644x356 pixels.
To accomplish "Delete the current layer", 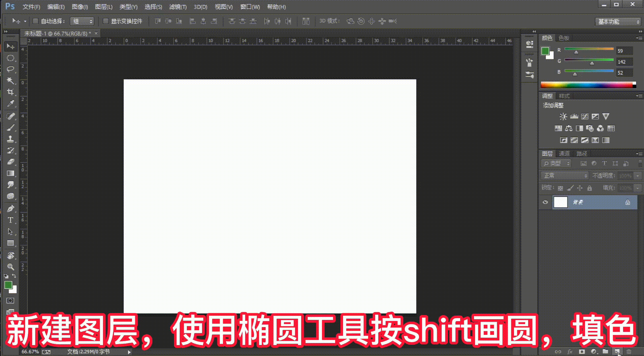I will click(x=629, y=351).
